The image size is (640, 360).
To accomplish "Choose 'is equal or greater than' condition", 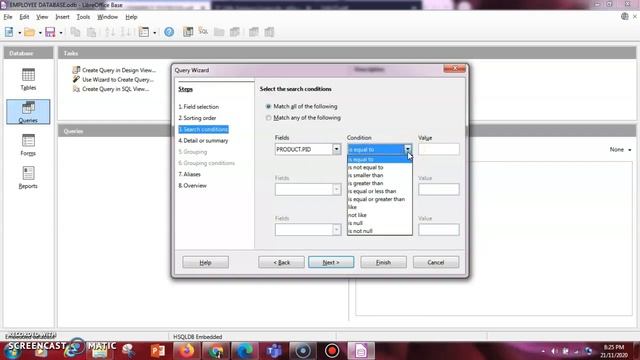I will 380,199.
